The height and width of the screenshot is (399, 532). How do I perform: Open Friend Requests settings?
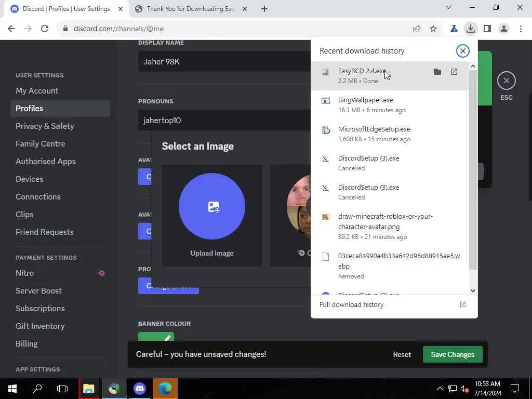[x=60, y=232]
